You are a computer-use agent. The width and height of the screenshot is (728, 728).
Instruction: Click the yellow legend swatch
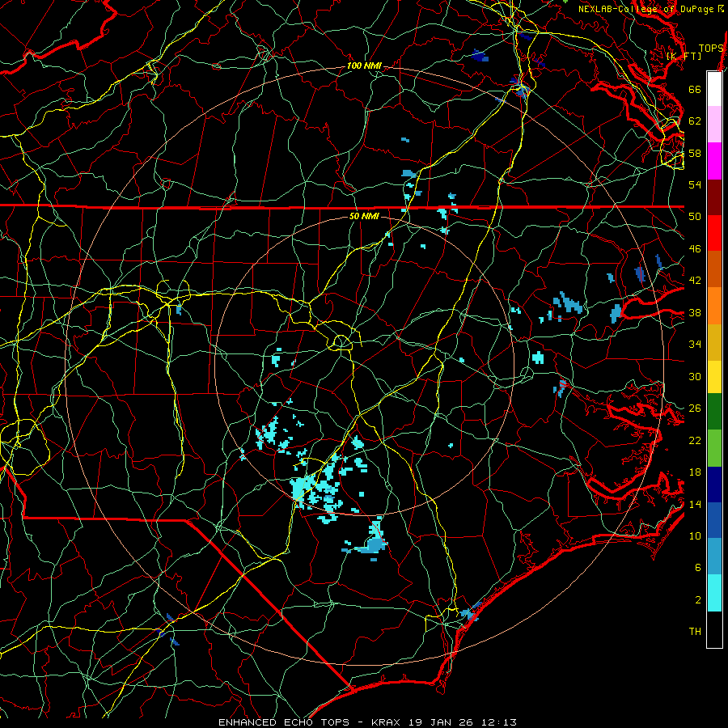[x=714, y=377]
